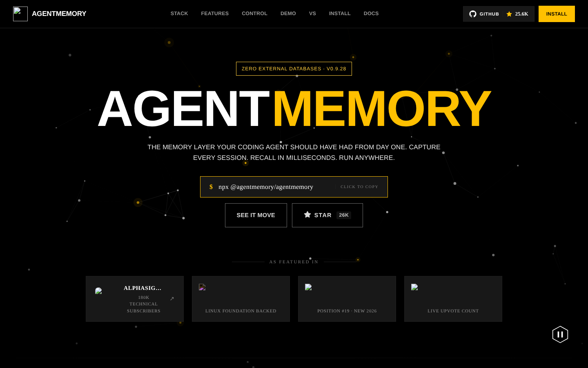
Task: Click the logo image in the Position #19 card
Action: (x=308, y=287)
